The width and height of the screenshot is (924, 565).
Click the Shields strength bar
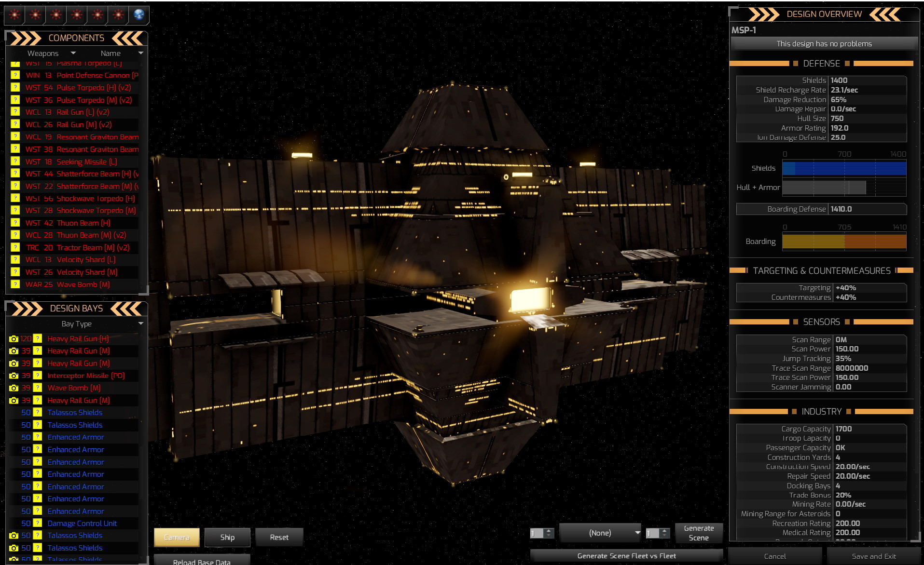(844, 168)
